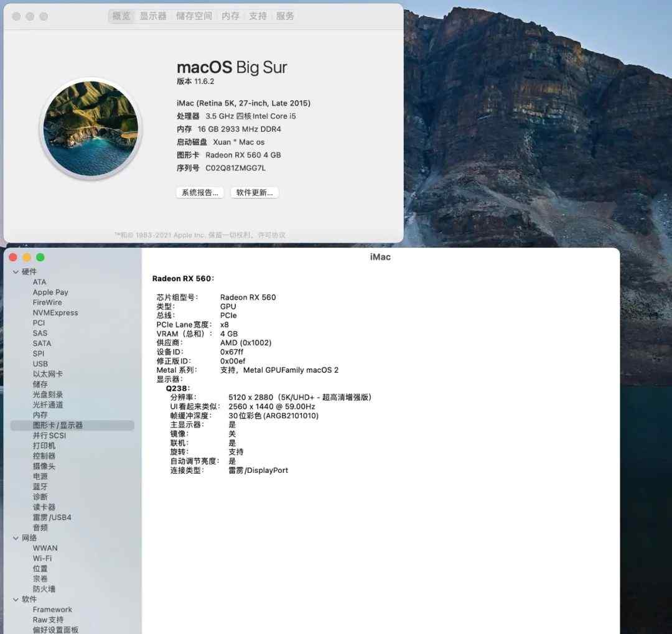Select SATA in the hardware list
This screenshot has height=634, width=672.
[x=42, y=343]
